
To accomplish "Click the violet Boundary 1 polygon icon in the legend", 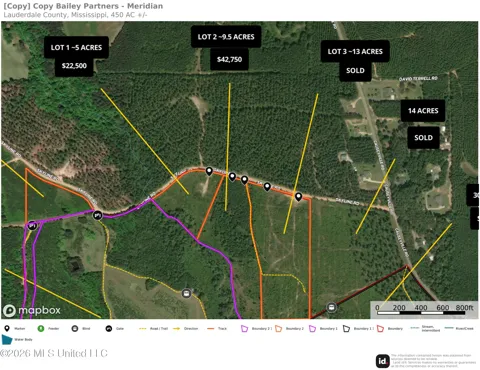I will point(313,329).
